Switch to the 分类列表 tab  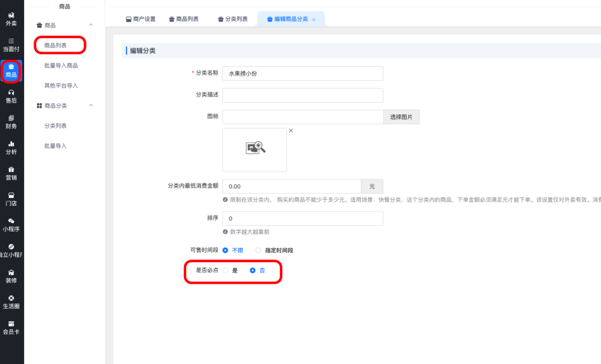(232, 19)
